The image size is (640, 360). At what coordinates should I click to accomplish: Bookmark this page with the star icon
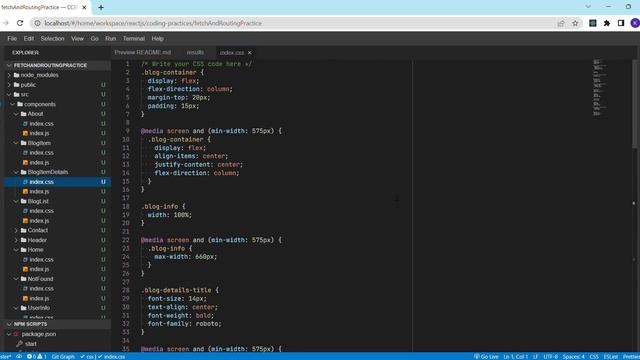pos(575,23)
